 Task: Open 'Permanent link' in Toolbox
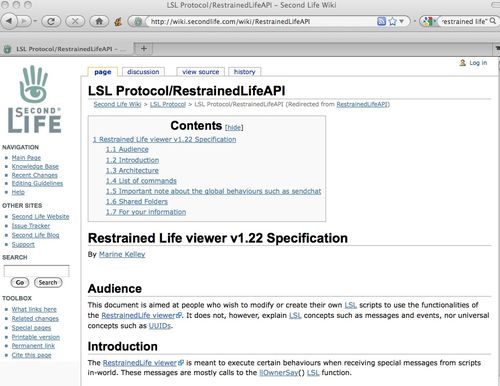tap(33, 346)
